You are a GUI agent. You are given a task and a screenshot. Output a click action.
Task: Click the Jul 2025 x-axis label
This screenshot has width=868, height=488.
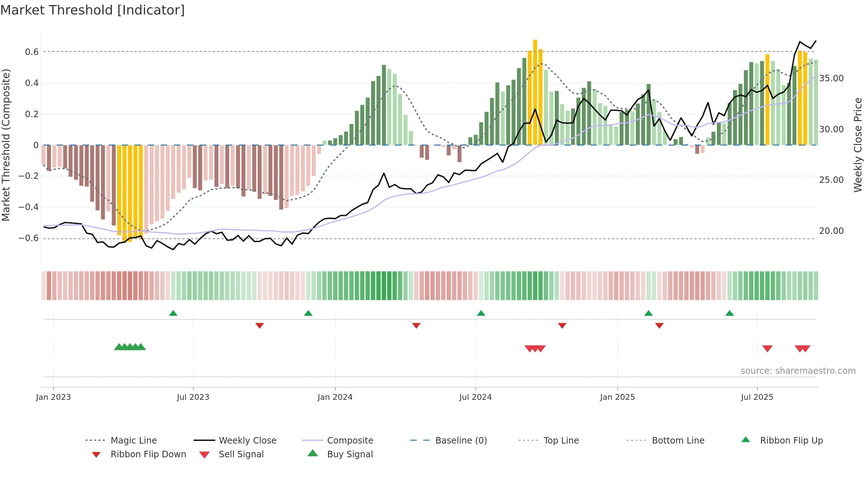point(757,397)
